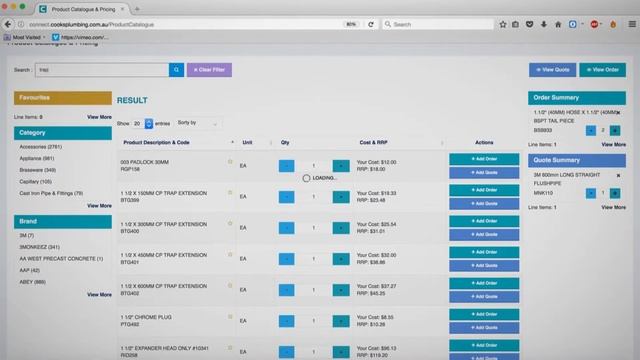Increase quantity for 1 1/2" CHROME PLUG
The width and height of the screenshot is (640, 360).
click(341, 321)
